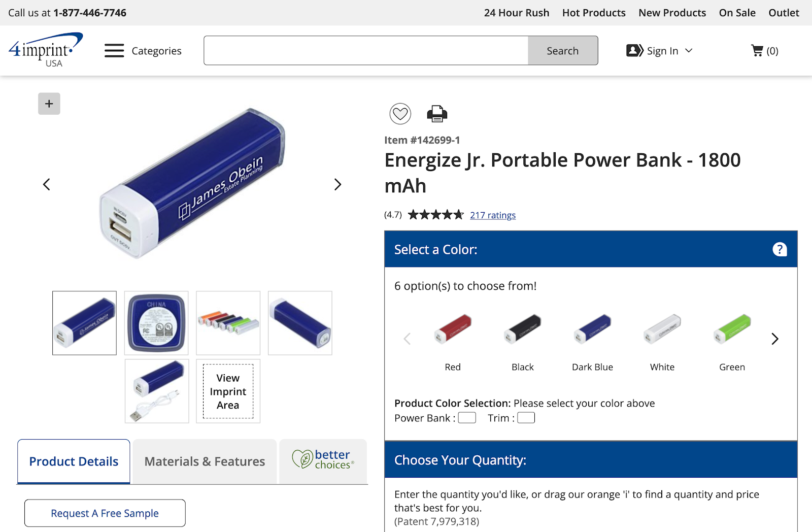Open the 217 ratings link
Image resolution: width=812 pixels, height=532 pixels.
493,215
